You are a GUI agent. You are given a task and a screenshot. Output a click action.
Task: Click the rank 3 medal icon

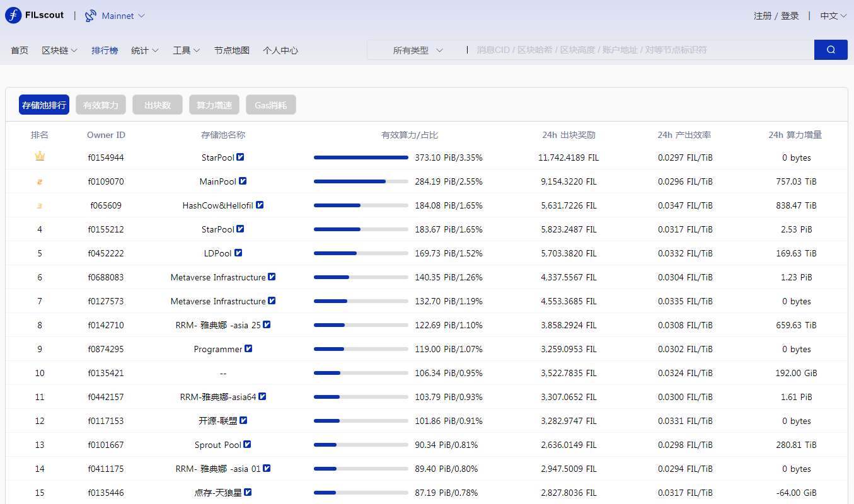(x=40, y=205)
